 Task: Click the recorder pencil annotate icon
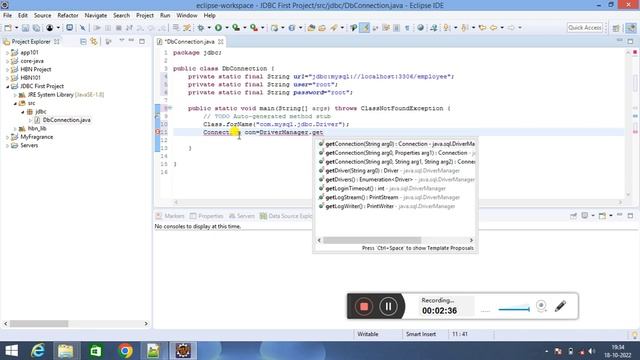[x=560, y=306]
